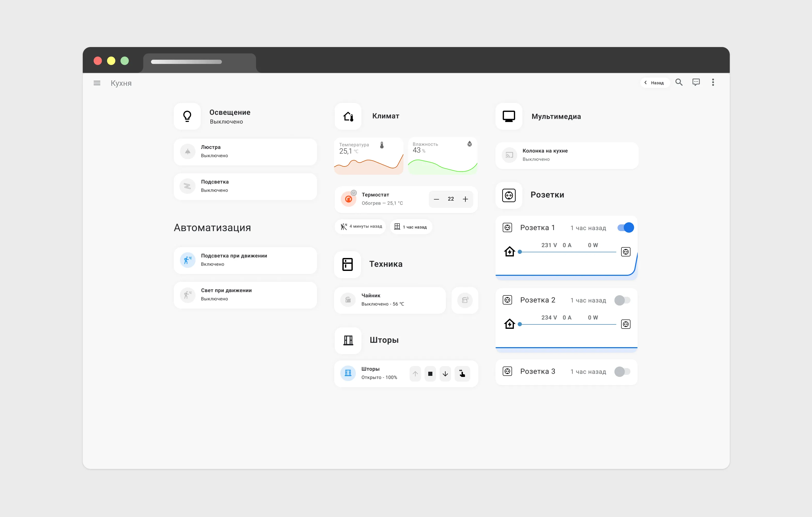Click the socket icon beside Розетка 3 title

click(x=507, y=371)
